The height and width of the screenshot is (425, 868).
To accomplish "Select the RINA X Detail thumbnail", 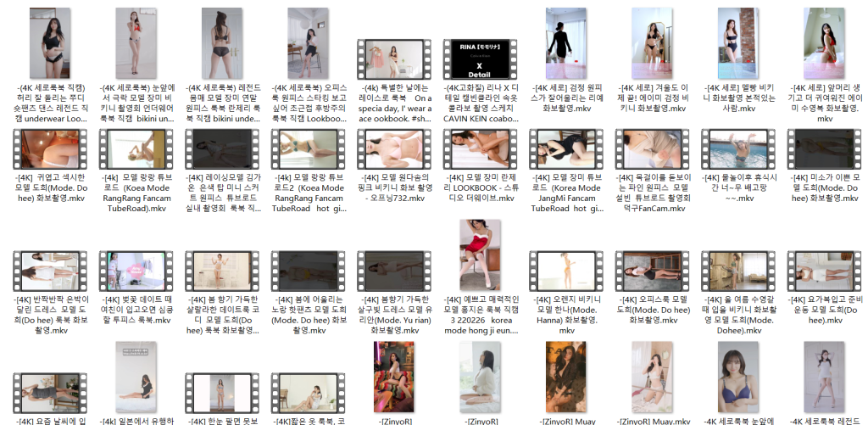I will coord(480,59).
